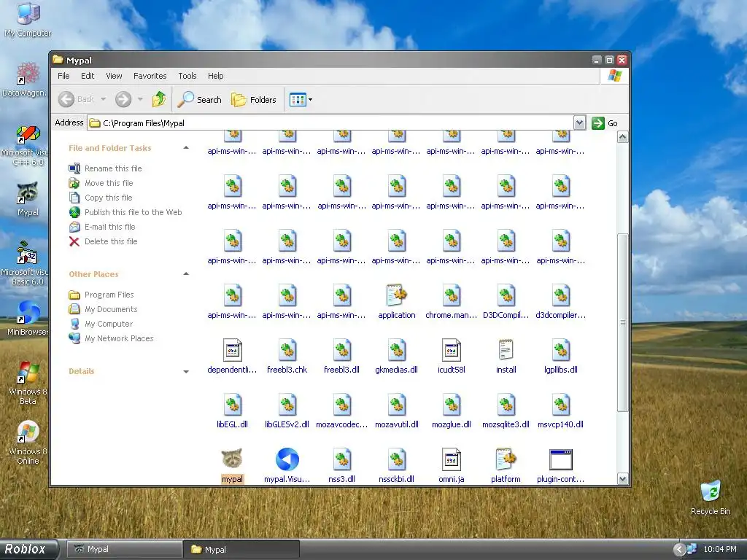Select the mypal raccoon executable file
Screen dimensions: 747x560
coord(232,465)
